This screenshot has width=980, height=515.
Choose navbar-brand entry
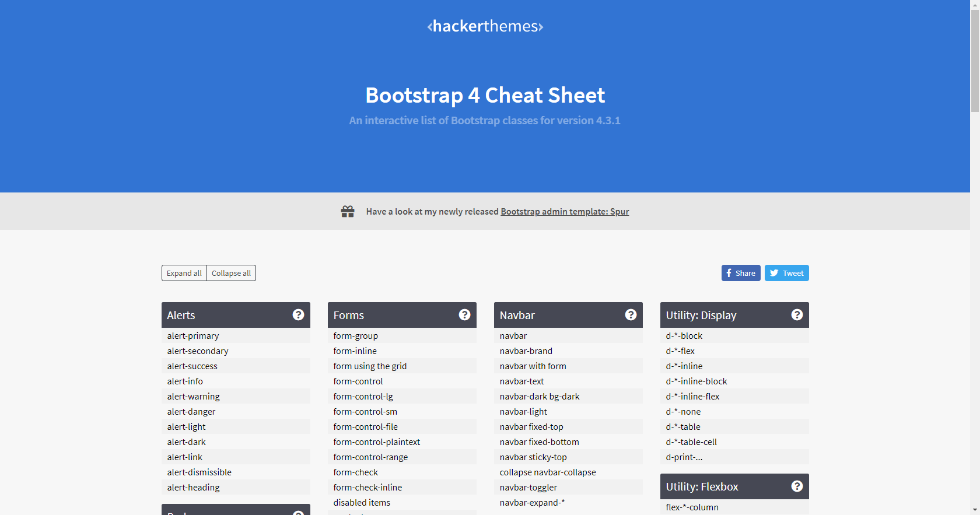[x=568, y=351]
